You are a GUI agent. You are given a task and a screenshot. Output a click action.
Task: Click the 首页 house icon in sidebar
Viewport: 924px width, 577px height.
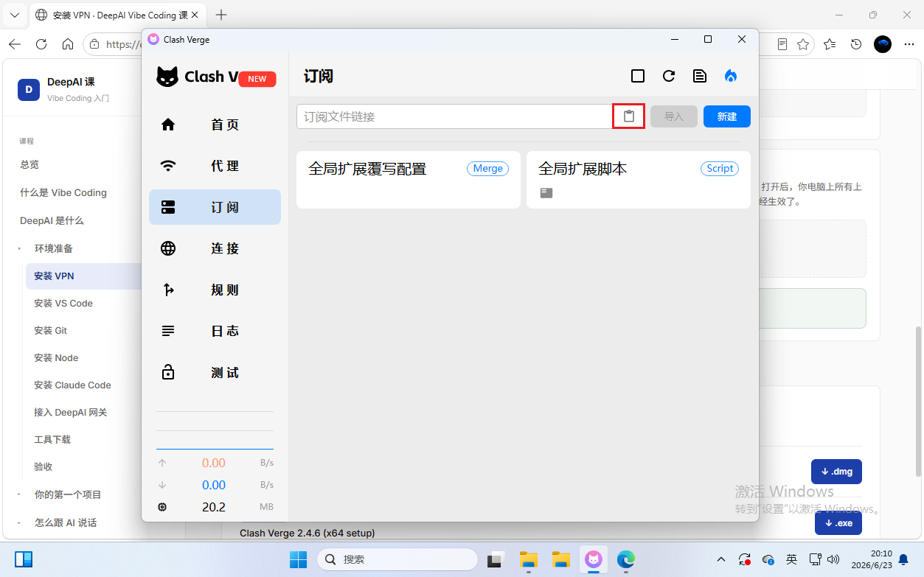[168, 125]
